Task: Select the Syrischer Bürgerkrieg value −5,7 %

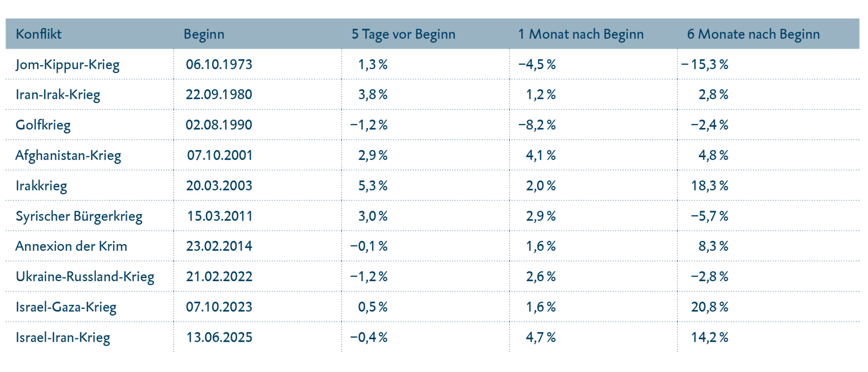Action: pos(709,216)
